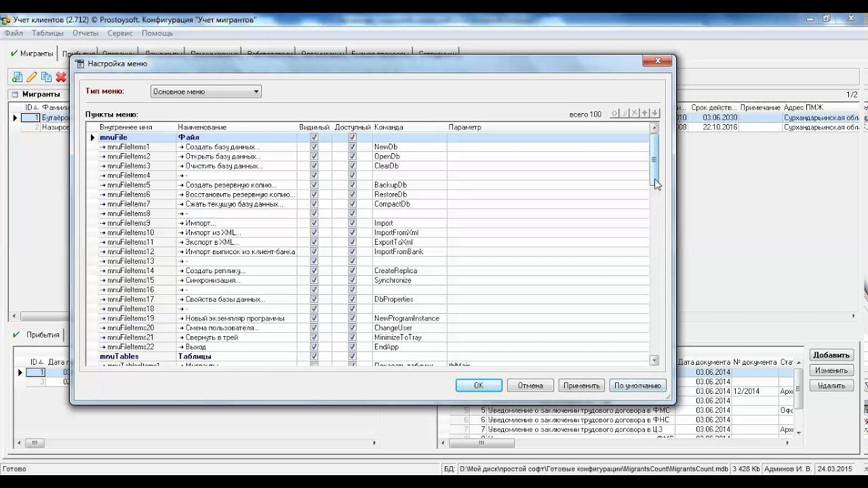Click the pencil edit icon in main toolbar
This screenshot has width=868, height=488.
coord(32,77)
